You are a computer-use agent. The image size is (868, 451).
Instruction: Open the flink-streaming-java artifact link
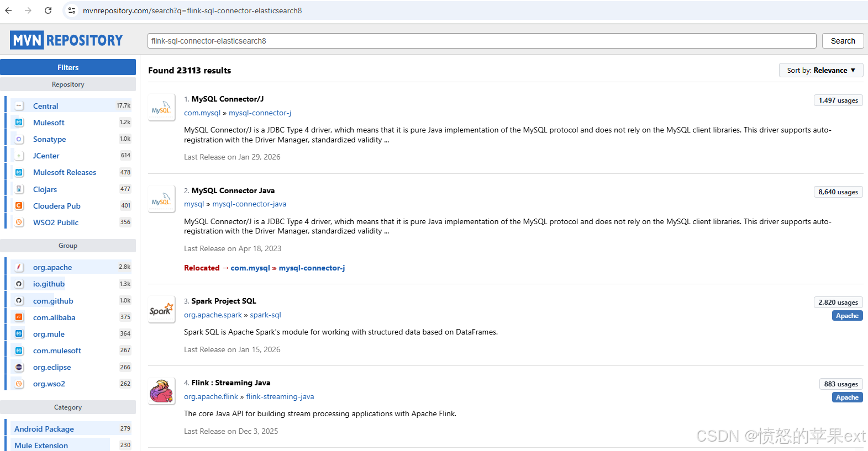280,396
